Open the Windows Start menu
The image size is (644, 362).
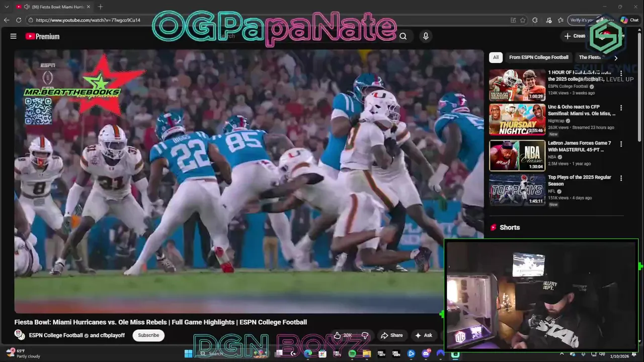click(x=188, y=353)
